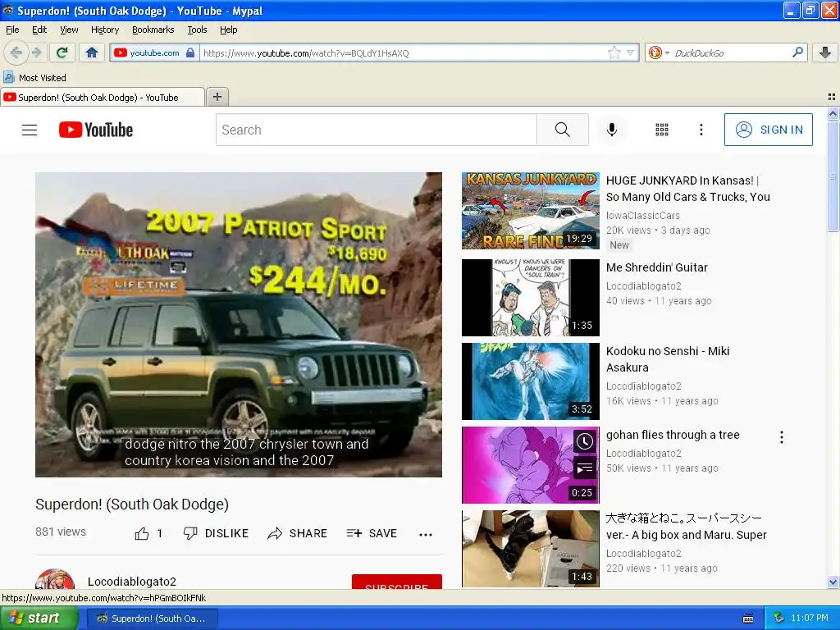Open the Kodoku no Senshi video thumbnail
Screen dimensions: 840x630
[x=531, y=381]
